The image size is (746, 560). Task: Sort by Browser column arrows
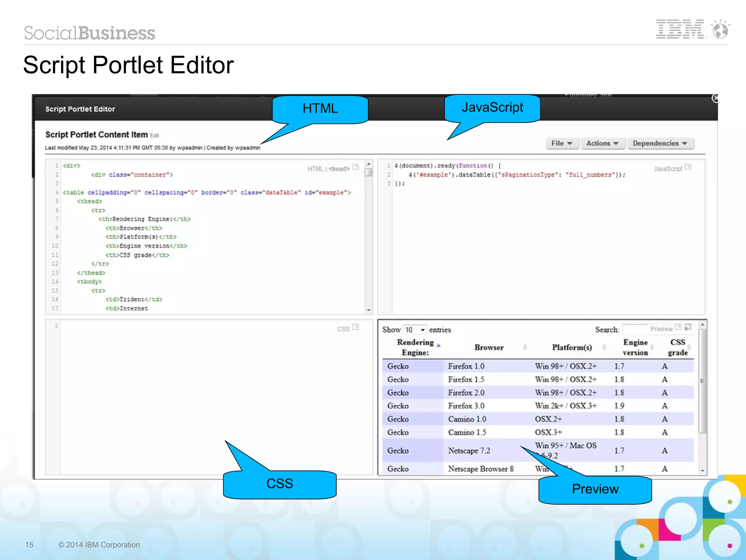tap(525, 347)
